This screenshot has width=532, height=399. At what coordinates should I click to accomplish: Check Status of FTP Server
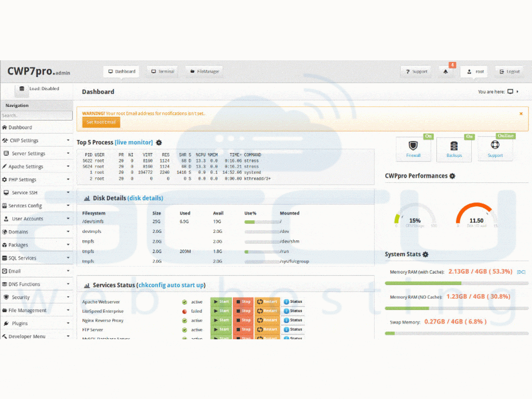(293, 329)
